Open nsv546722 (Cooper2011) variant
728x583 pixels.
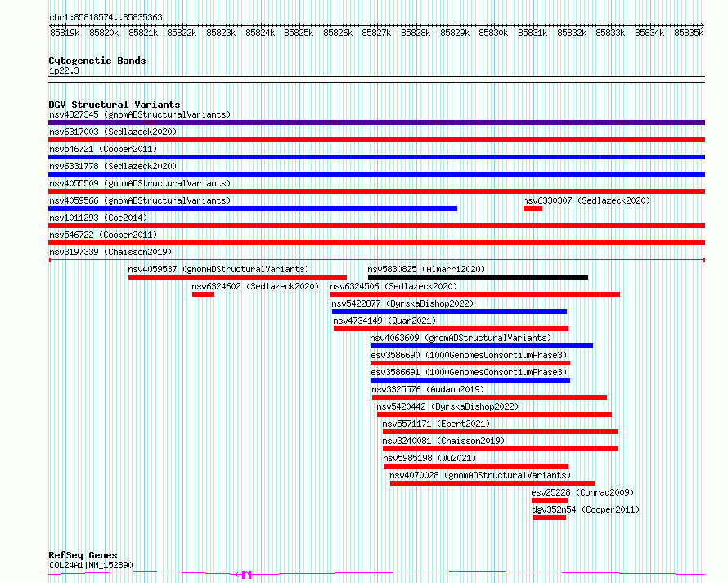[103, 235]
